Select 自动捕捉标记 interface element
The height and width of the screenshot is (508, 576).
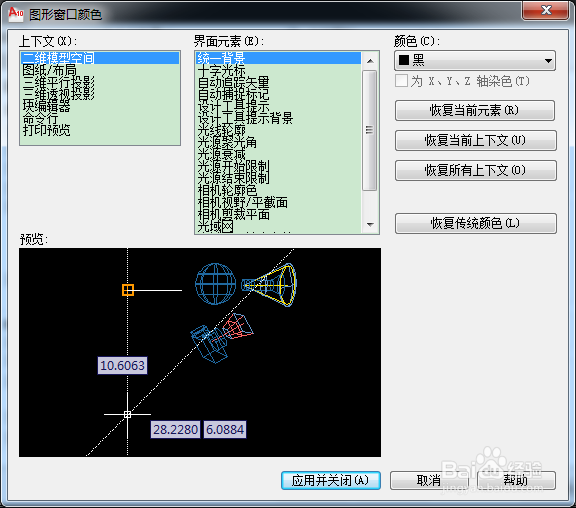[x=278, y=94]
